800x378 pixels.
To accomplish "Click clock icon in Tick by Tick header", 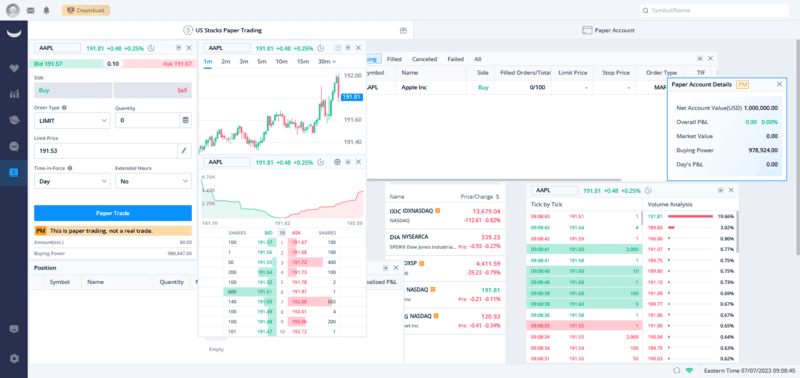I will pos(648,190).
